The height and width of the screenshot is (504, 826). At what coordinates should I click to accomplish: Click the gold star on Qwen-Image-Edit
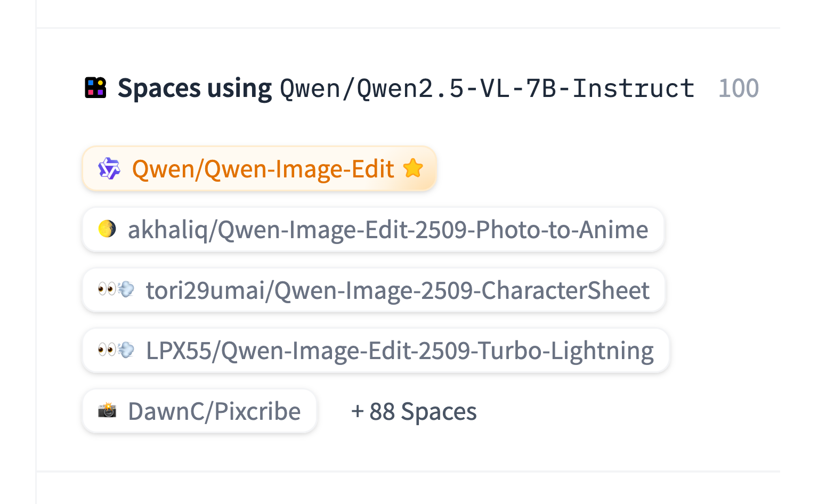coord(413,168)
